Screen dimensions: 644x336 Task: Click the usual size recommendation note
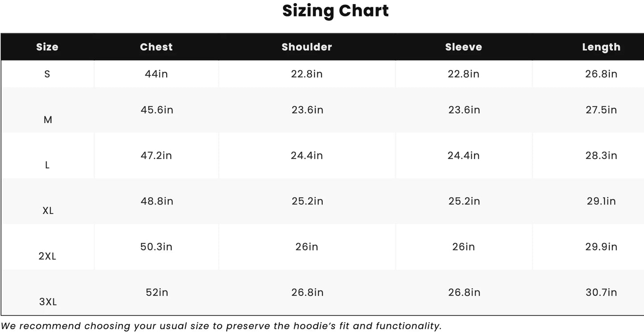click(222, 326)
